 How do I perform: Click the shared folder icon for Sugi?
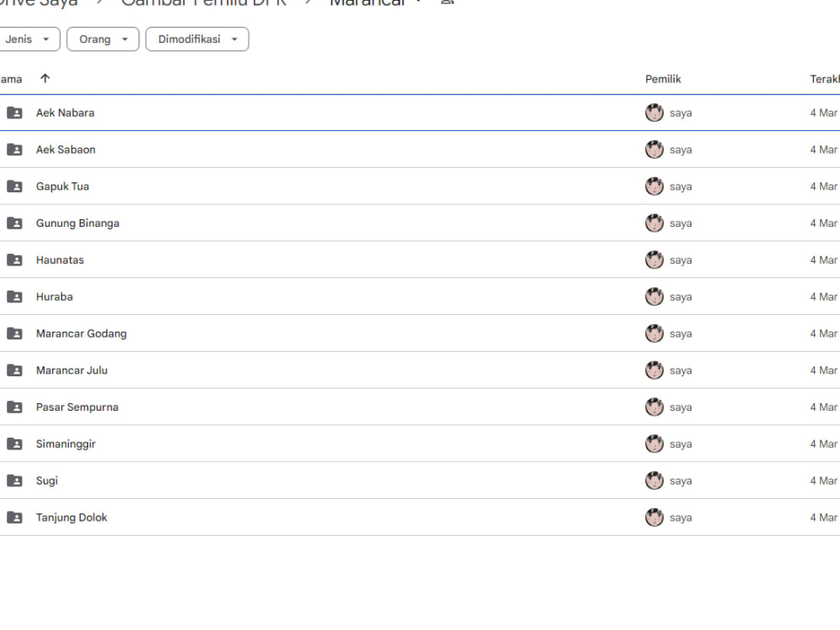pyautogui.click(x=14, y=481)
